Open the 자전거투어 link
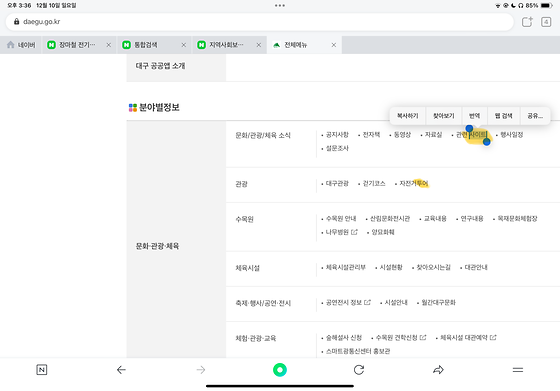This screenshot has width=560, height=391. tap(414, 184)
